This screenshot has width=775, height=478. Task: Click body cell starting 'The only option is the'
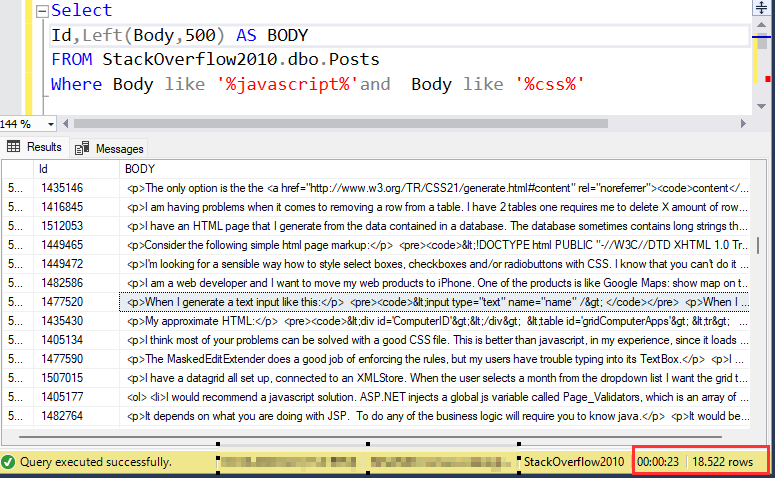click(x=434, y=188)
